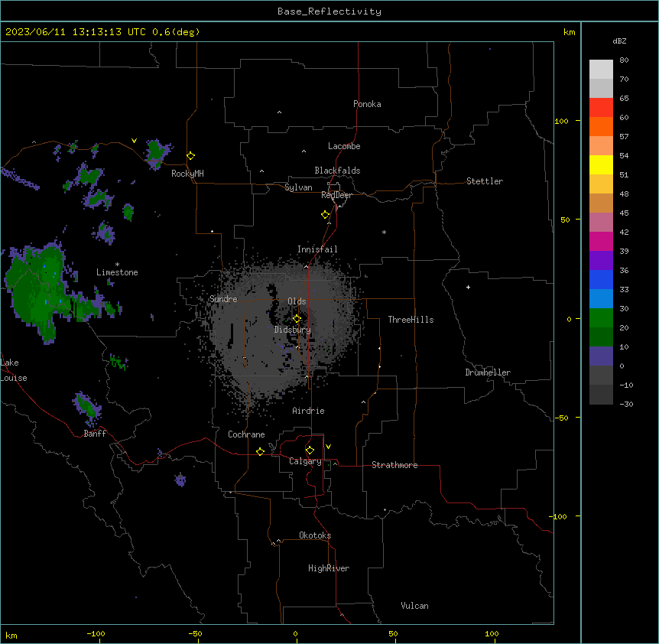Click the white asterisk above Limestone label
The height and width of the screenshot is (644, 659).
pyautogui.click(x=117, y=265)
